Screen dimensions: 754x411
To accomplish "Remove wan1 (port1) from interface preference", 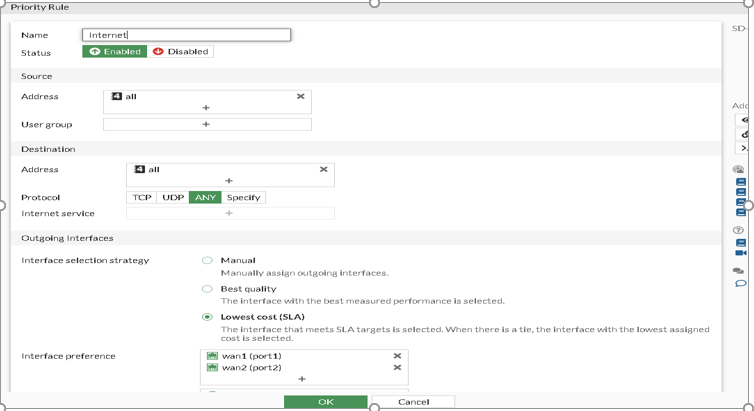I will tap(397, 356).
